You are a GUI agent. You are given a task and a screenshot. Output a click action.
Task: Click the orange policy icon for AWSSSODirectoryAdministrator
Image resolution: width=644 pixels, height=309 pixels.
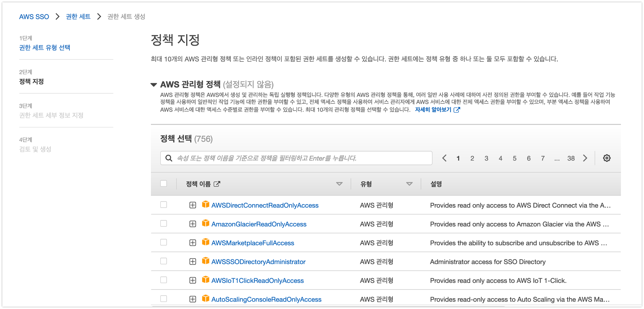206,261
